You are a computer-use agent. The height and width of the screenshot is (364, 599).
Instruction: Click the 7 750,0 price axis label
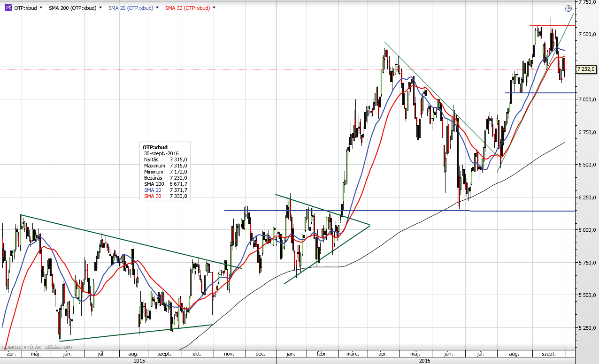588,2
